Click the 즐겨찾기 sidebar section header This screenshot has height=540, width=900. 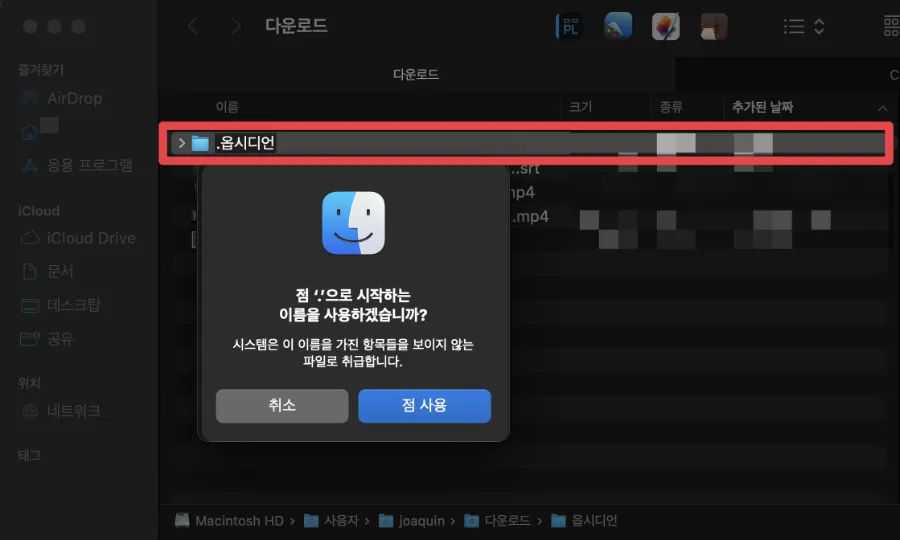(41, 70)
